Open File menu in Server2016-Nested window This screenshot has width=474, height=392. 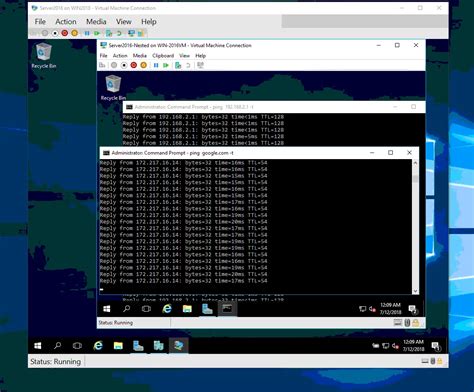pyautogui.click(x=103, y=56)
